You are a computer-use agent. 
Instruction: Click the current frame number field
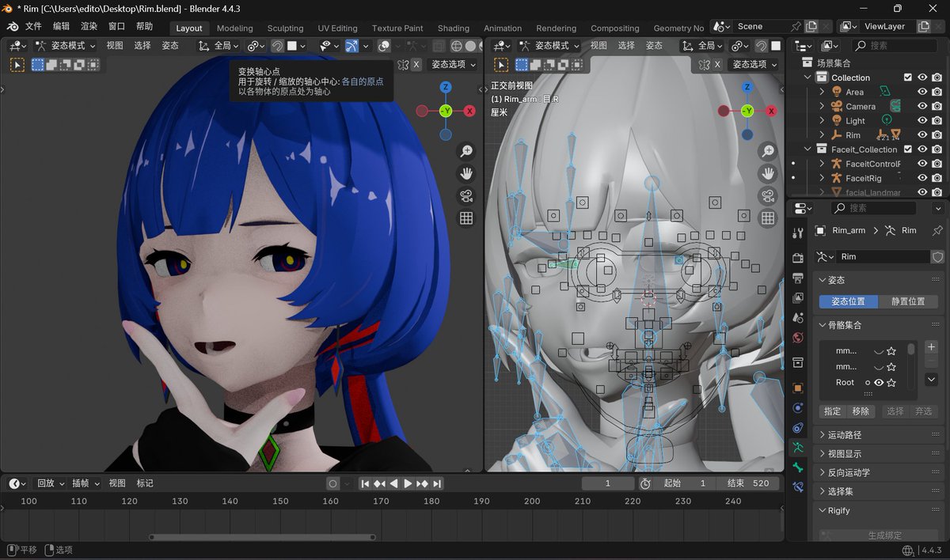point(608,483)
